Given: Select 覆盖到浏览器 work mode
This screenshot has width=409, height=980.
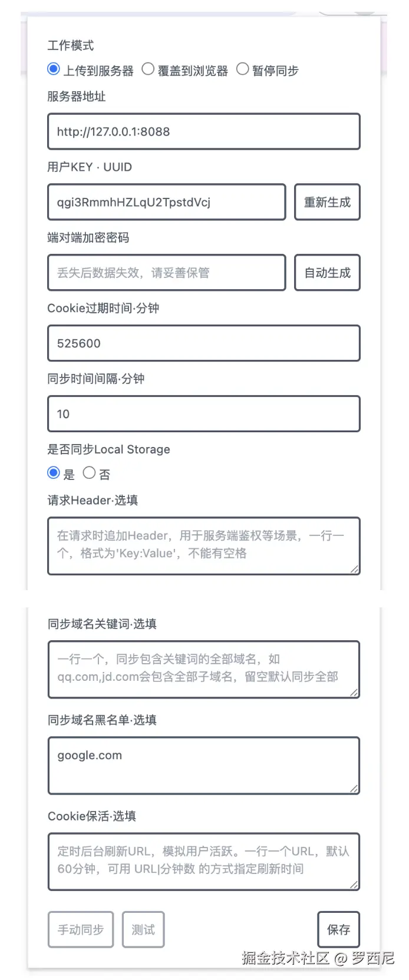Looking at the screenshot, I should pos(148,69).
